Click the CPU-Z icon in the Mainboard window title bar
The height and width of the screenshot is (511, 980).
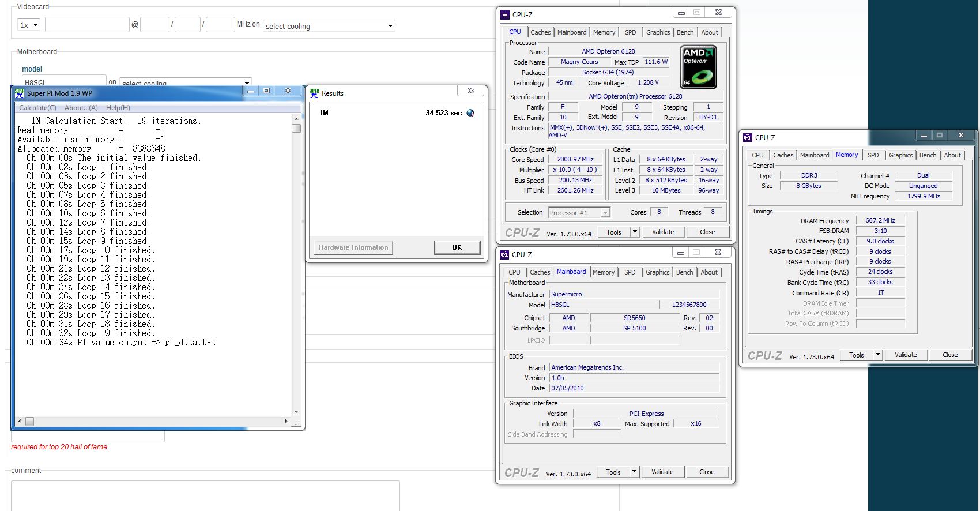pyautogui.click(x=505, y=255)
